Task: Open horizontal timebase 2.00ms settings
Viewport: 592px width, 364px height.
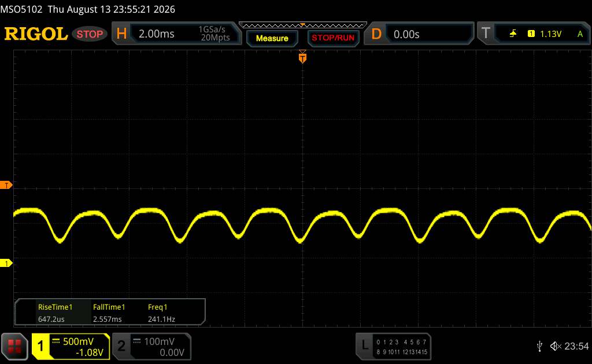Action: [x=176, y=34]
